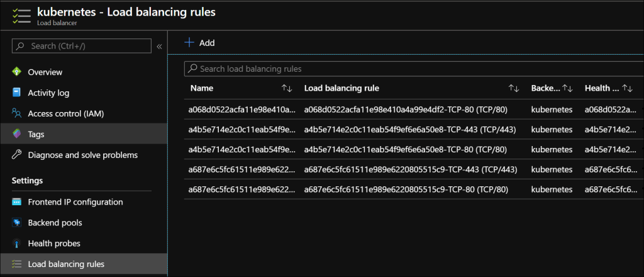
Task: Open the a687e6c5fc61511e989e6220805515c9-TCP-80 rule
Action: 406,190
